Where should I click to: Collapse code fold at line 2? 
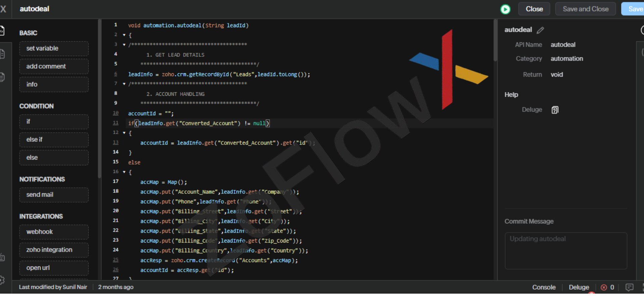[124, 35]
